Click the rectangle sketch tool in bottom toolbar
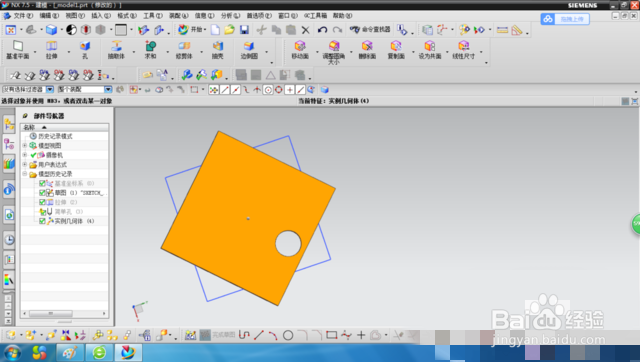Screen dimensions: 640x362 click(x=331, y=335)
